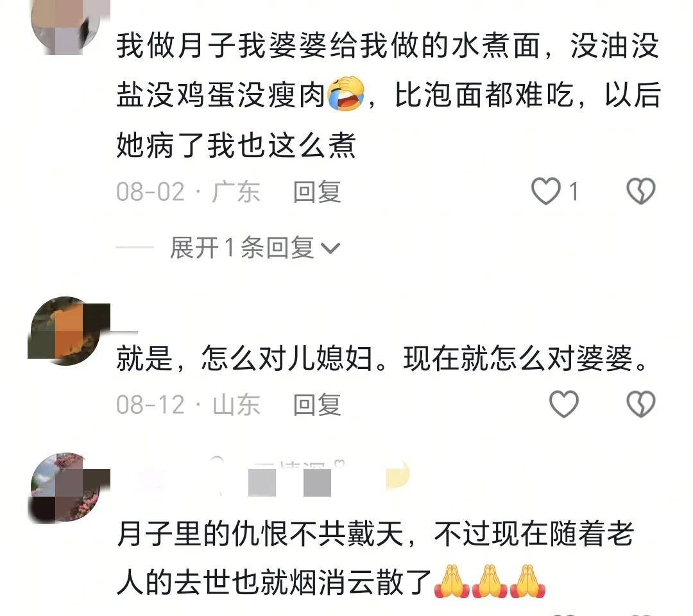The height and width of the screenshot is (616, 693).
Task: Tap the 08-12 · 山东 timestamp
Action: tap(188, 405)
